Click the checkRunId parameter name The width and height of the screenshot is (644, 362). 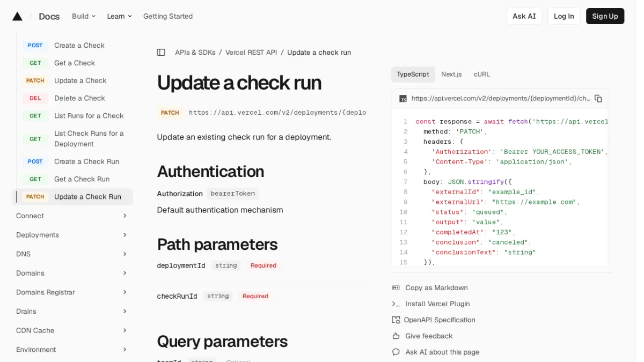click(x=177, y=296)
